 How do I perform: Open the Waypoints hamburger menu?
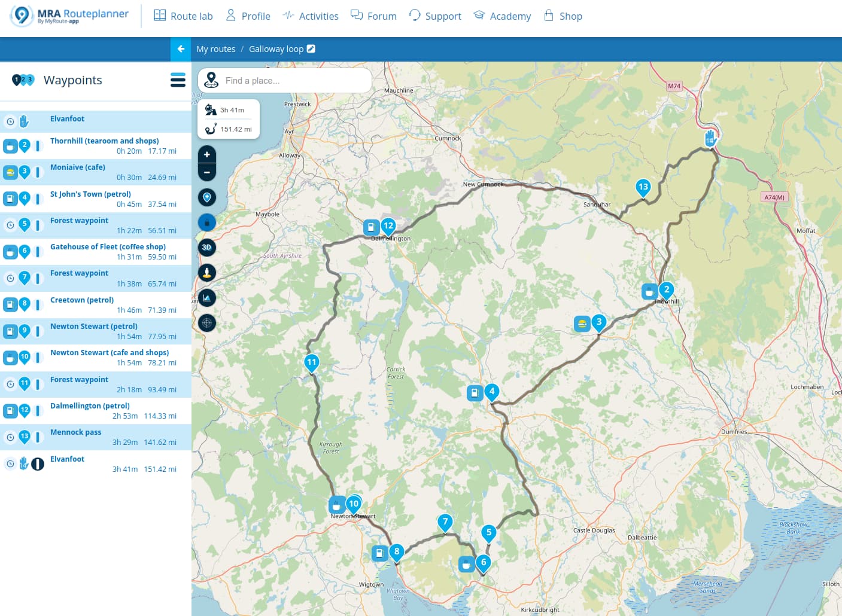pos(178,80)
